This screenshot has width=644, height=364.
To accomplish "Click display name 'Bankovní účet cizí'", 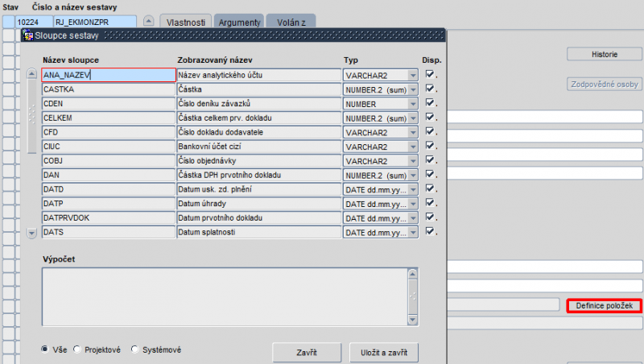I will click(259, 147).
